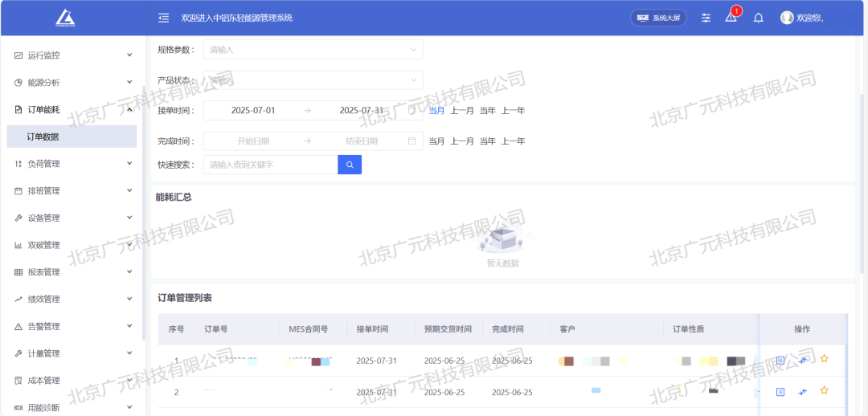Image resolution: width=868 pixels, height=416 pixels.
Task: Click the 成本管理 icon in the sidebar
Action: [18, 381]
